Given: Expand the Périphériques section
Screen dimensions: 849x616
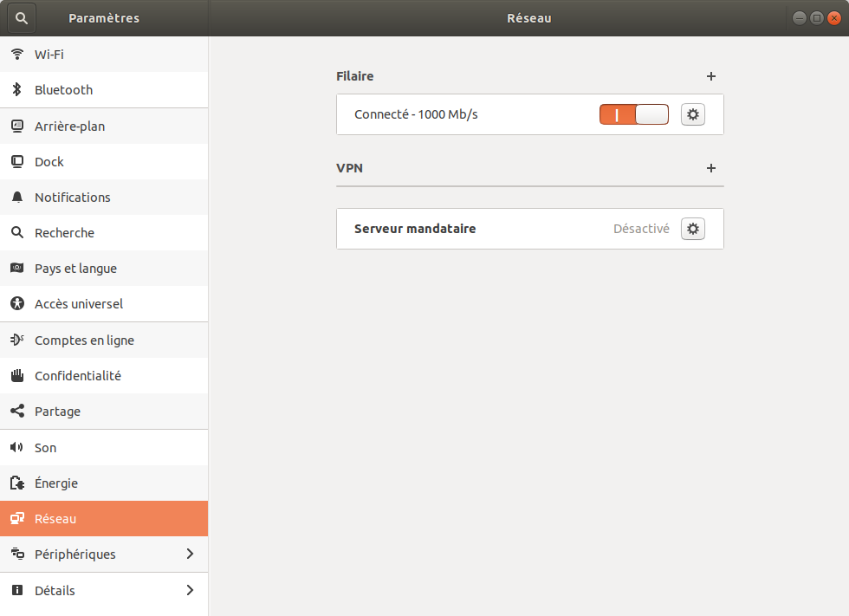Looking at the screenshot, I should (x=104, y=554).
